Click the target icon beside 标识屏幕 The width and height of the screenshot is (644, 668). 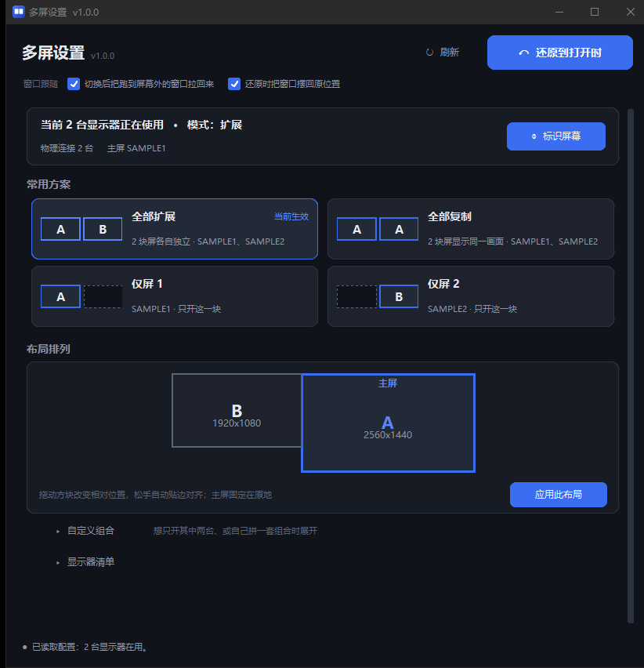[534, 136]
